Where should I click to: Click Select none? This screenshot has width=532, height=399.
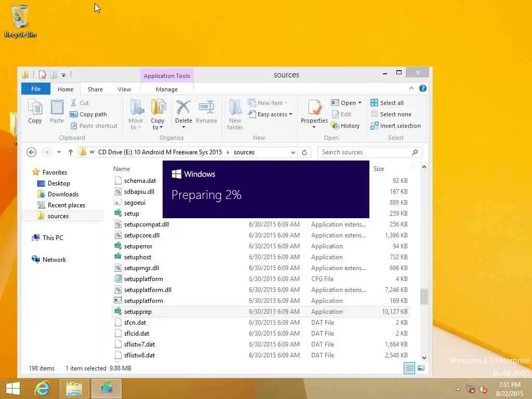pos(391,114)
